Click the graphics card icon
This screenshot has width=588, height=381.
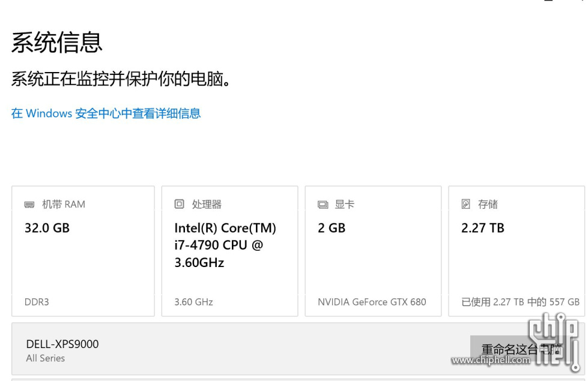[x=323, y=205]
